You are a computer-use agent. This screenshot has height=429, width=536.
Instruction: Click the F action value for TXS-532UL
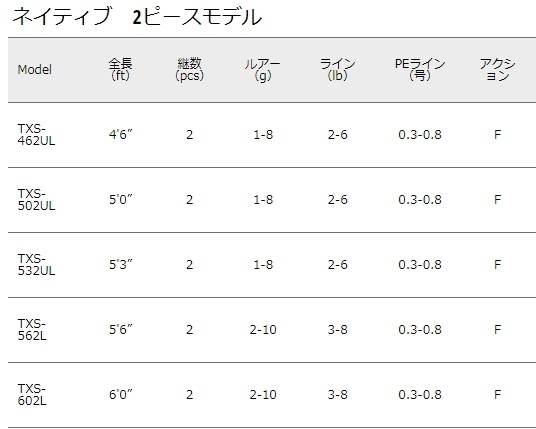[497, 265]
